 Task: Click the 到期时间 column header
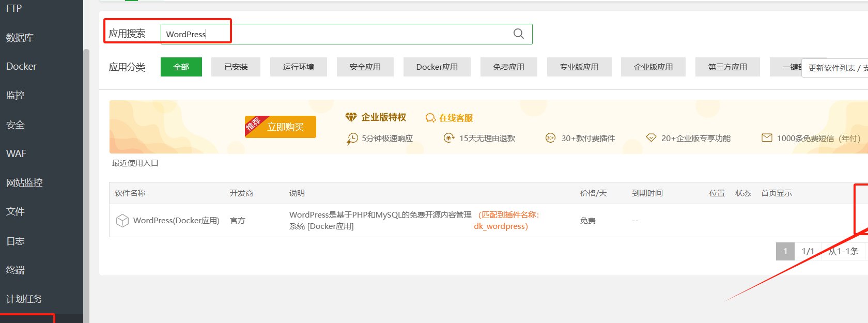(647, 193)
